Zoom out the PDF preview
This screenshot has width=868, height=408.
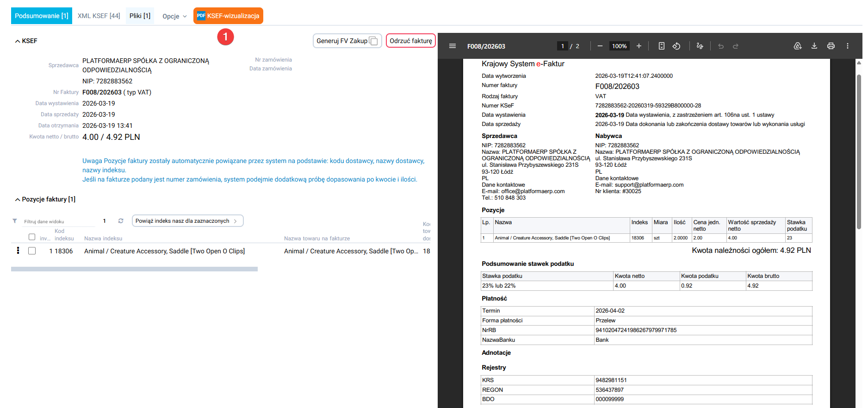600,46
